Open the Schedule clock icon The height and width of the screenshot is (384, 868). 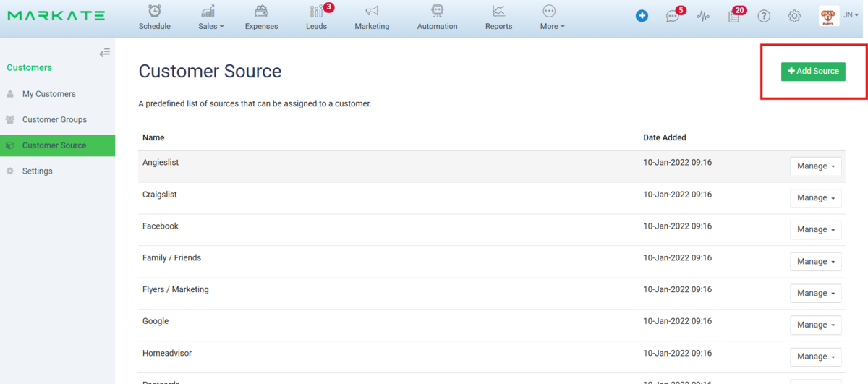tap(155, 11)
